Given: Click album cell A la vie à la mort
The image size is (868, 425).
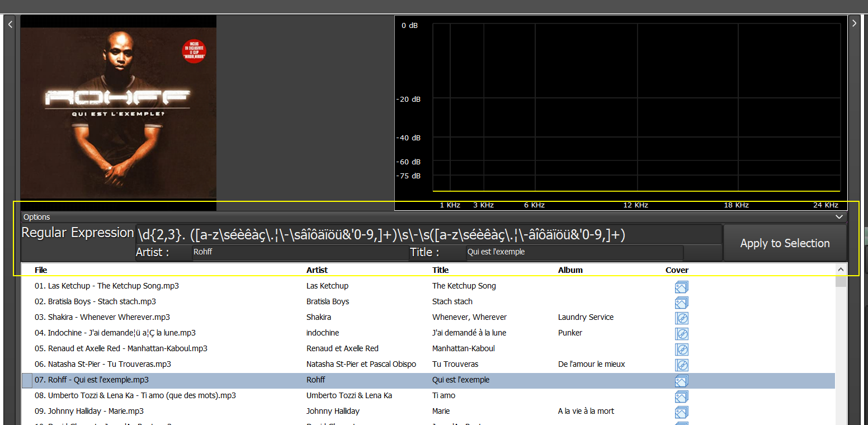Looking at the screenshot, I should [586, 411].
